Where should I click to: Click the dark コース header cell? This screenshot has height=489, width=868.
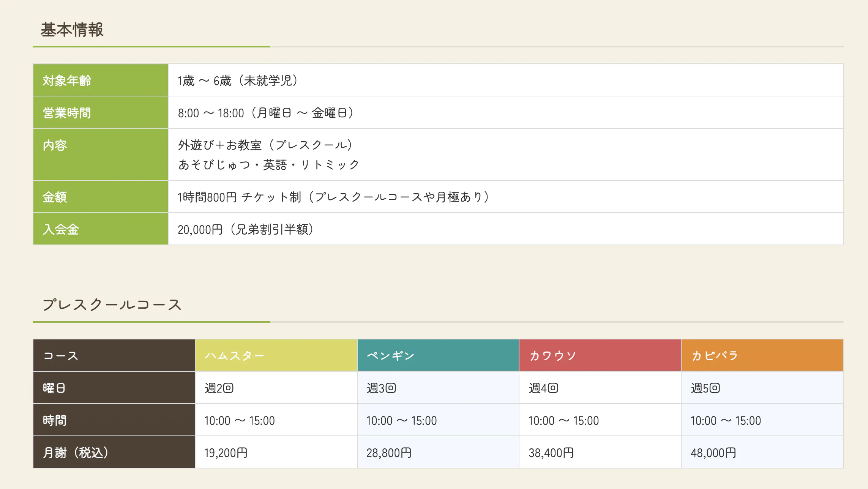(114, 355)
